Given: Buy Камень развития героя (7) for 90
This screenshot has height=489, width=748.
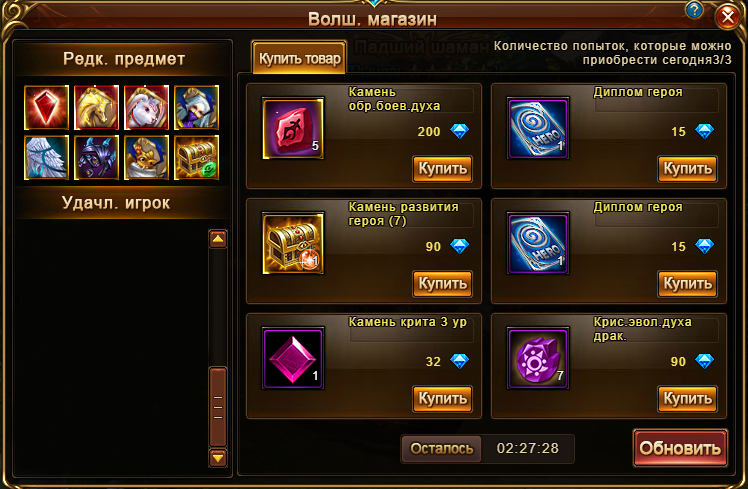Looking at the screenshot, I should click(443, 284).
